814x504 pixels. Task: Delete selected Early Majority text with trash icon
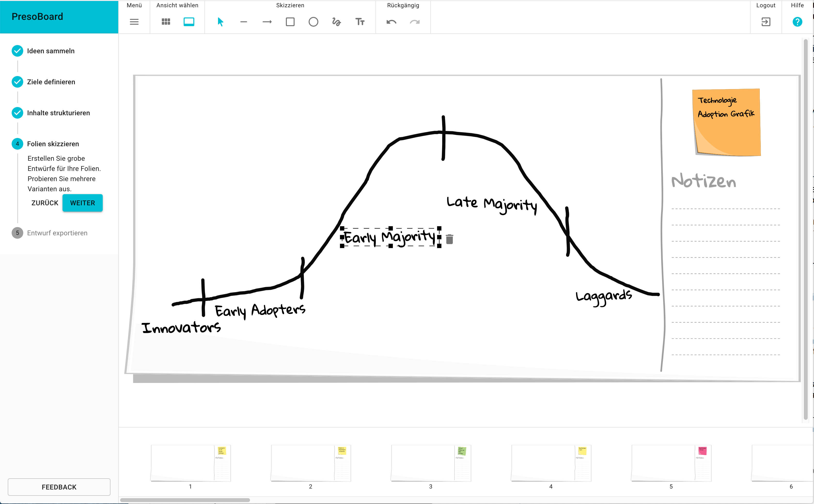449,239
